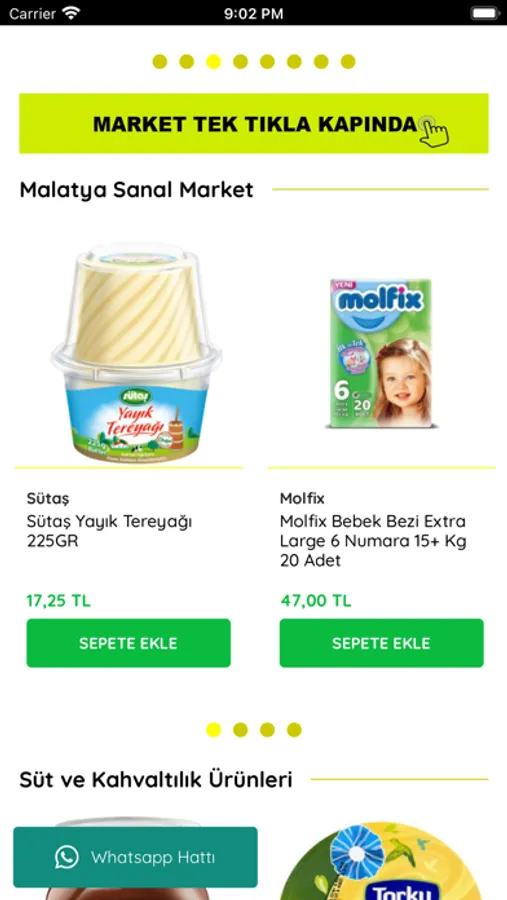
Task: View the Sütaş butter product image
Action: [x=136, y=351]
